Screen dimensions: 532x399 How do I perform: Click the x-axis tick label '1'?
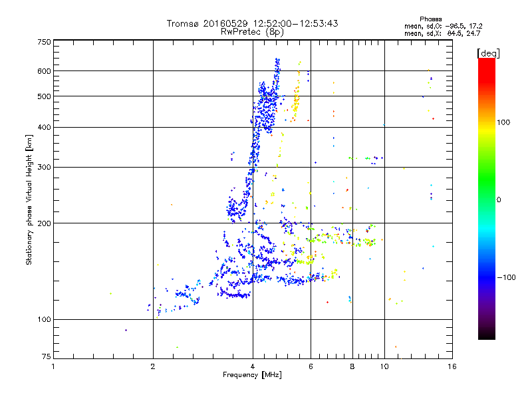pos(53,366)
